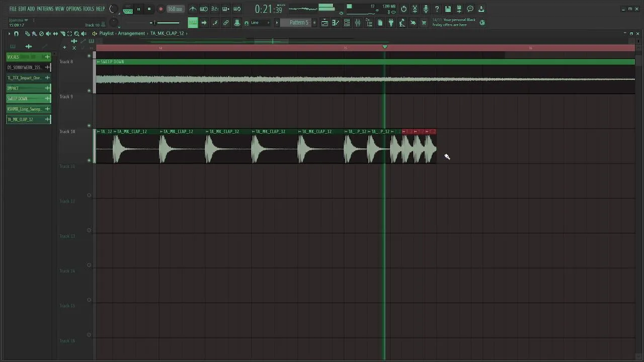The width and height of the screenshot is (644, 362).
Task: Toggle the link chain icon
Action: coord(226,23)
